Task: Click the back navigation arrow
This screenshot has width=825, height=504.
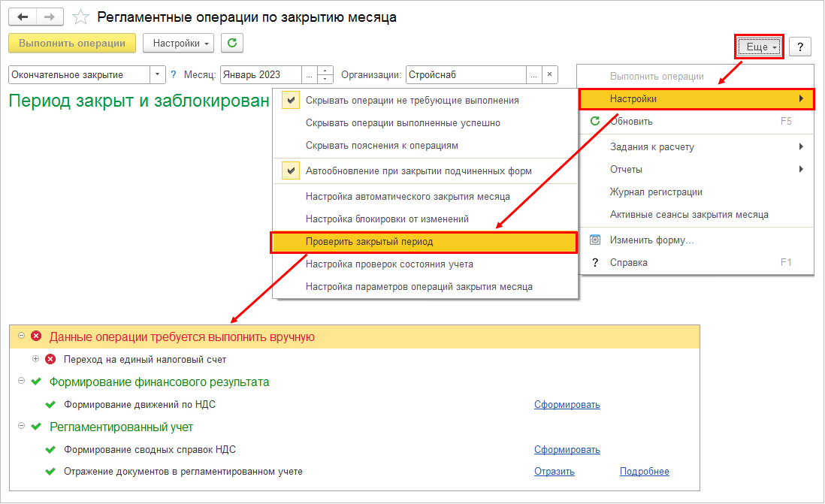Action: click(x=23, y=17)
